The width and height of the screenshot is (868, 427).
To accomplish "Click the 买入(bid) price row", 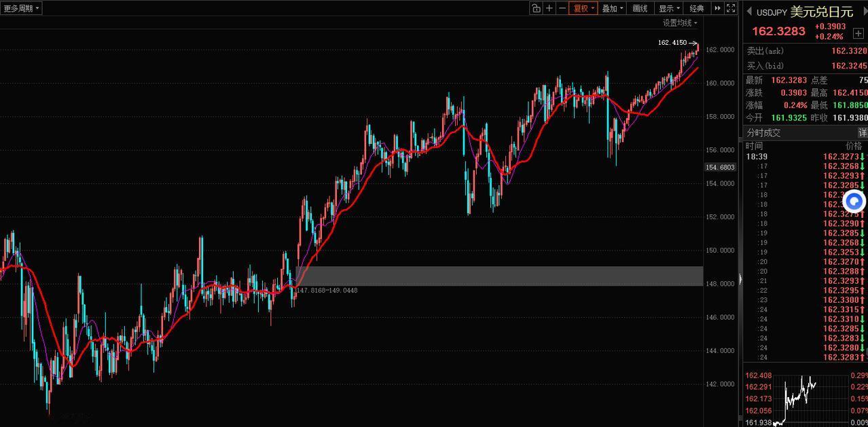I will tap(806, 66).
